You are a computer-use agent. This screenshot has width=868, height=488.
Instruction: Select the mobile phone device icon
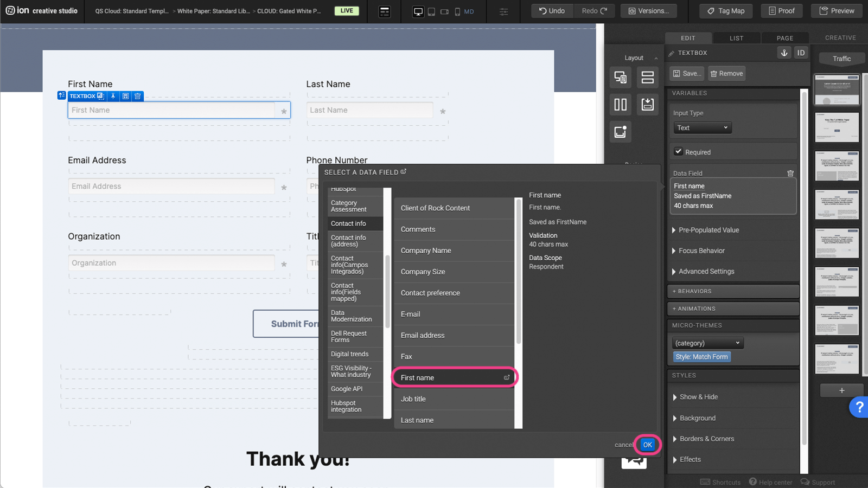(457, 11)
